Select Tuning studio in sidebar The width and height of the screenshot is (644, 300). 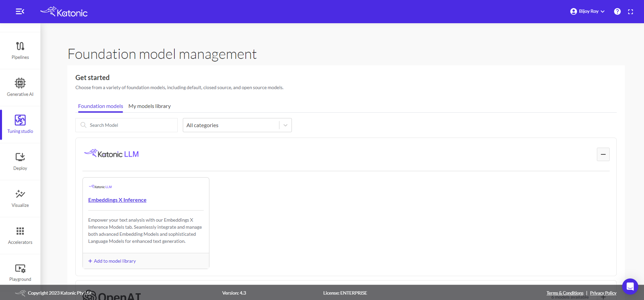point(20,125)
